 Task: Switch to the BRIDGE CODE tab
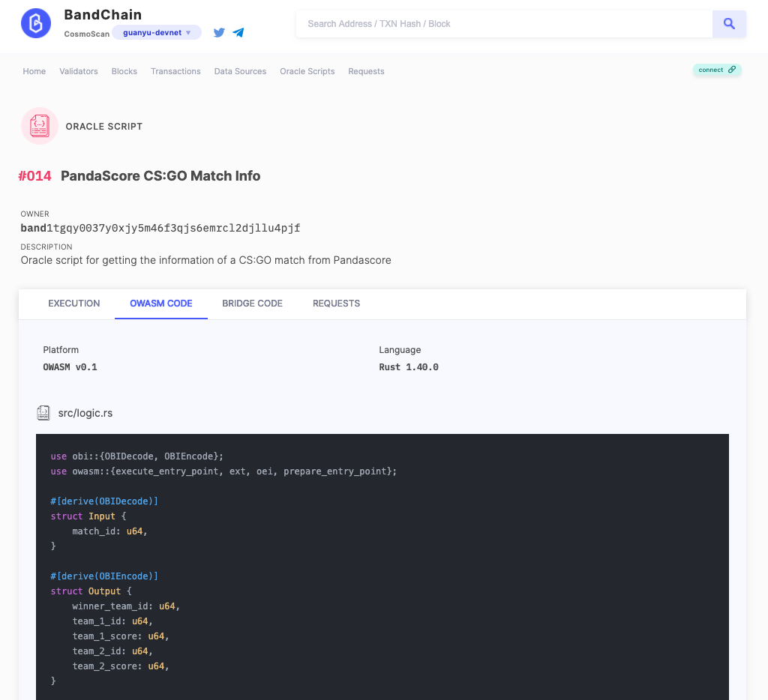tap(252, 304)
